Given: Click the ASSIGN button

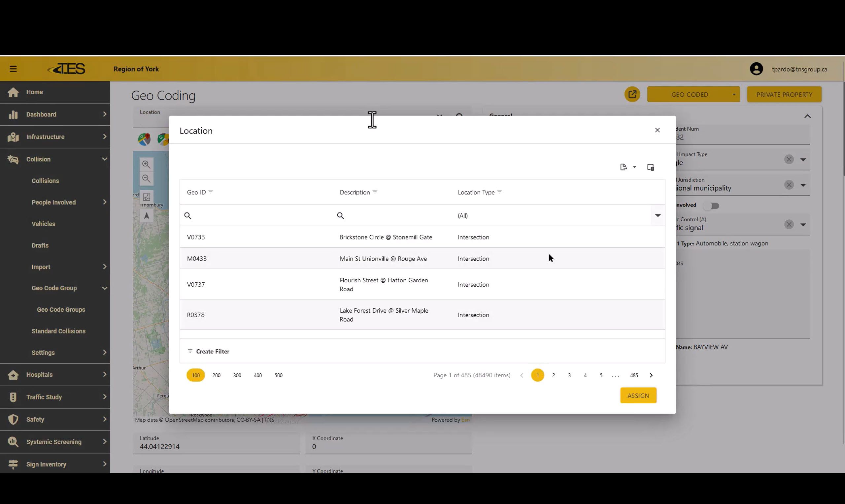Looking at the screenshot, I should point(638,395).
